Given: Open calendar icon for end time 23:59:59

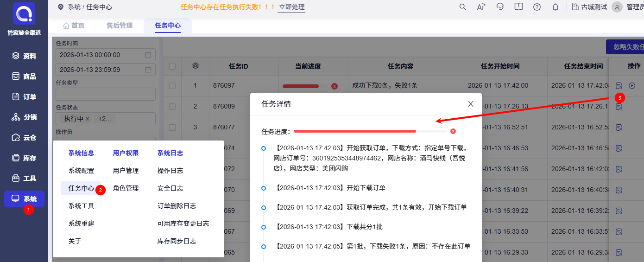Looking at the screenshot, I should click(x=148, y=70).
